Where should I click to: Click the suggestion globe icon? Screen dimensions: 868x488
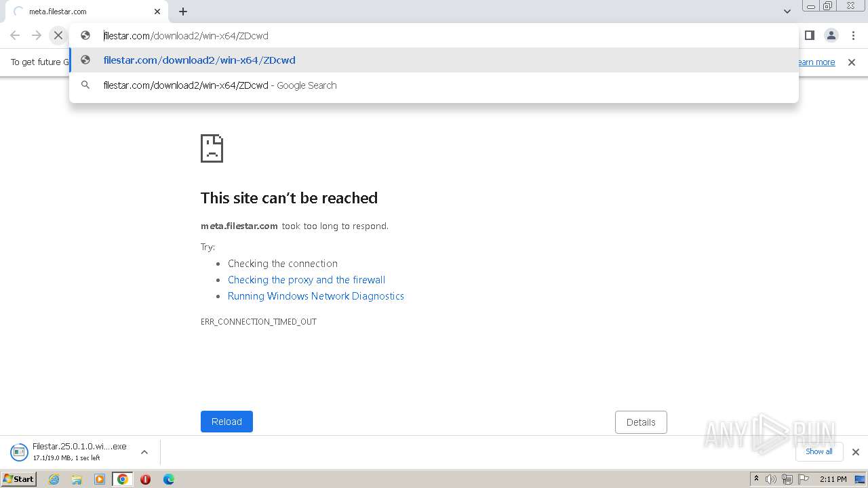pyautogui.click(x=85, y=60)
